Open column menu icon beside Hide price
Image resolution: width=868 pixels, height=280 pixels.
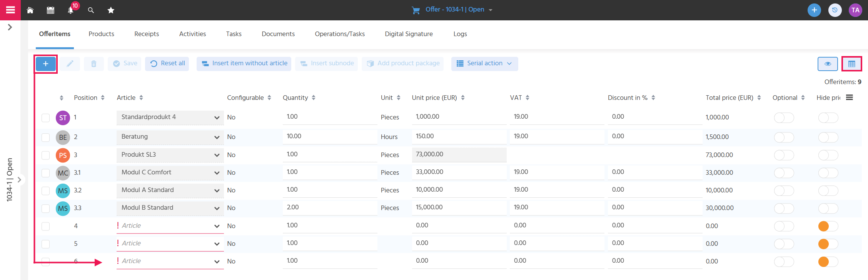point(850,98)
